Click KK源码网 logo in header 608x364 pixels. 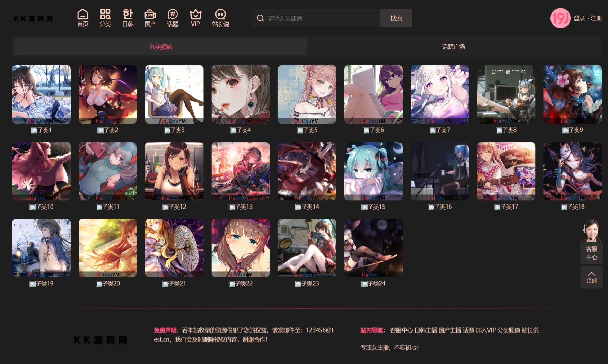33,19
